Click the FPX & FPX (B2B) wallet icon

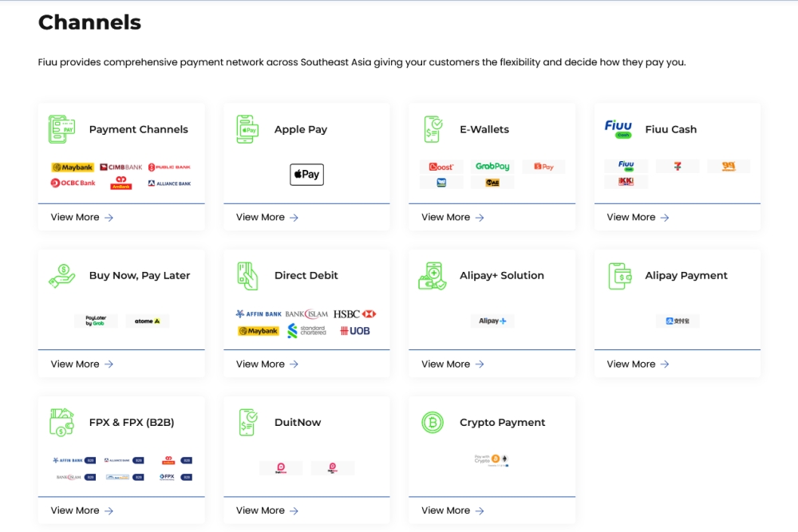[x=61, y=422]
